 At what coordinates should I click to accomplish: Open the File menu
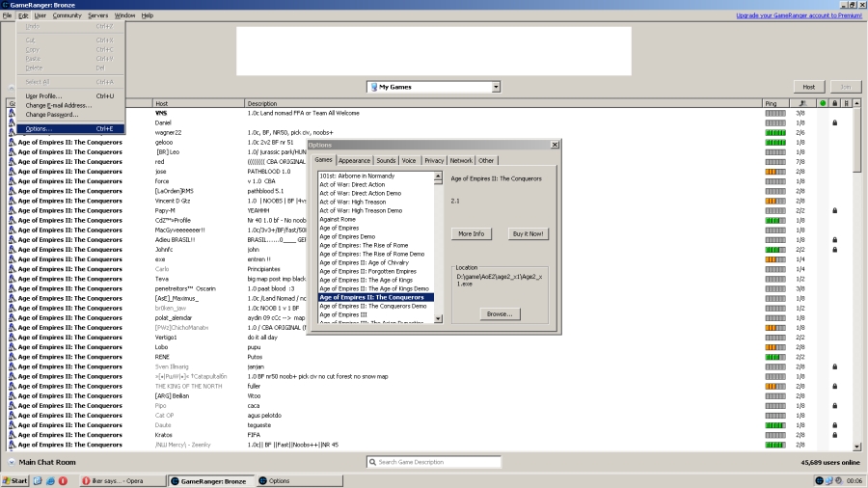point(7,15)
